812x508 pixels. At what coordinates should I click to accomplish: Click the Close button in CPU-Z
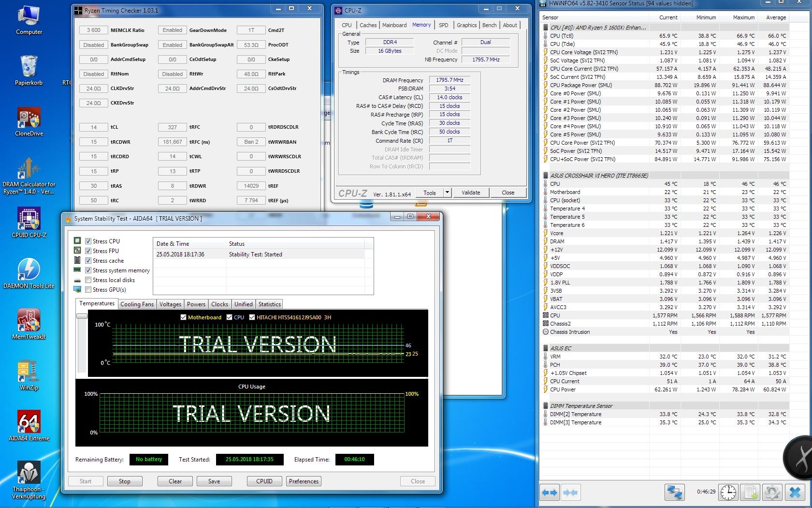pos(508,193)
